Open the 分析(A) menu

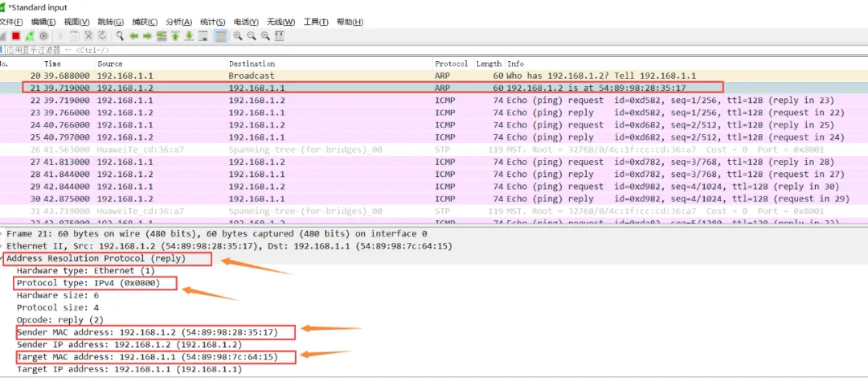178,22
